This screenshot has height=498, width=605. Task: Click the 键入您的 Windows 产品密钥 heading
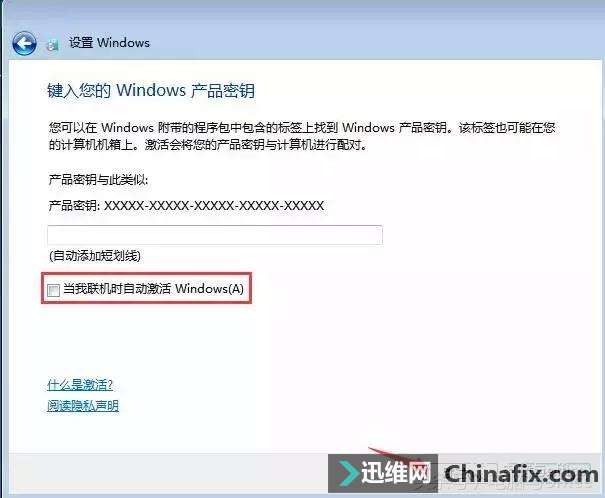pyautogui.click(x=151, y=91)
